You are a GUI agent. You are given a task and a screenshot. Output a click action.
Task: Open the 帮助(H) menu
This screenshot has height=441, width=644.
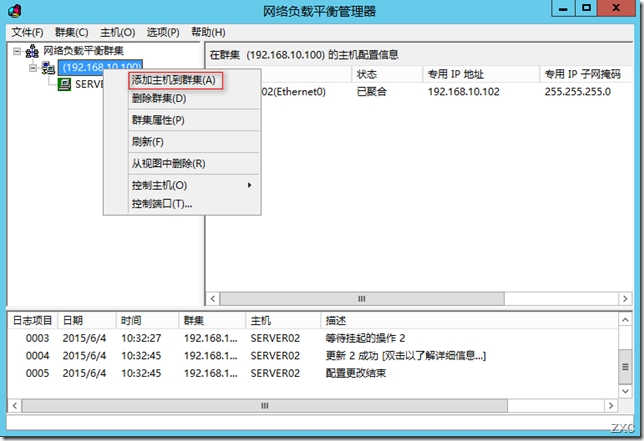[x=208, y=32]
